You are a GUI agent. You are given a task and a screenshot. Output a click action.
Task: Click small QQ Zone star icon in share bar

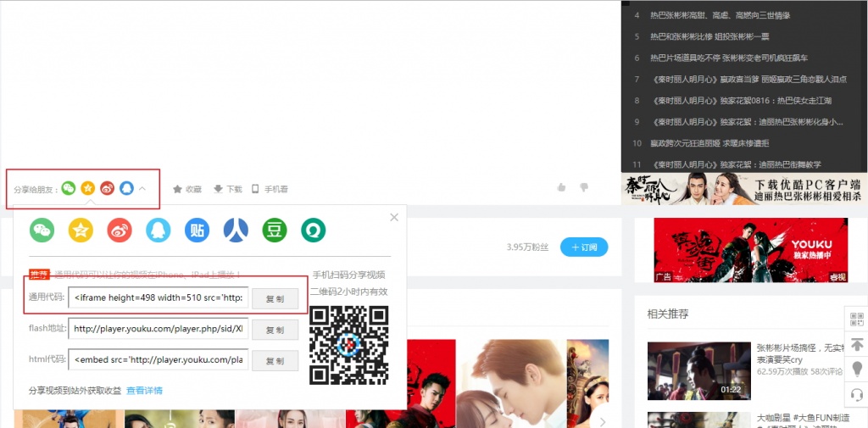pyautogui.click(x=87, y=188)
